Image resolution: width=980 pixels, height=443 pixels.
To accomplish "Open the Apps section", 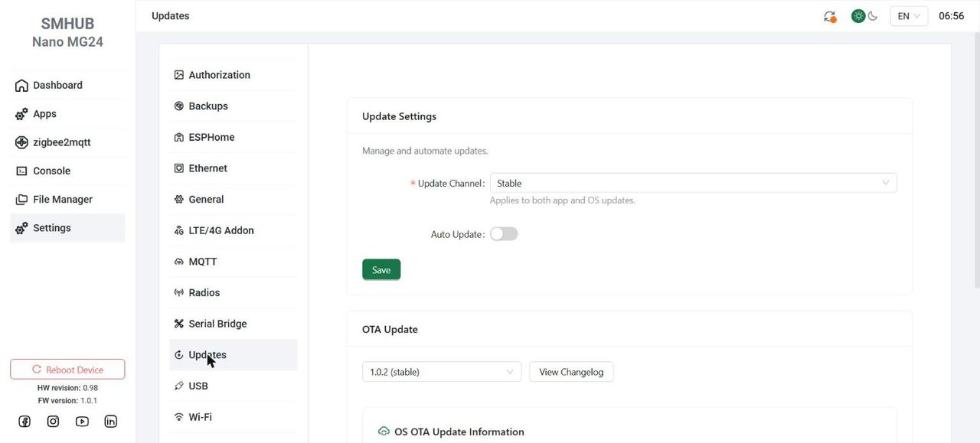I will click(67, 114).
